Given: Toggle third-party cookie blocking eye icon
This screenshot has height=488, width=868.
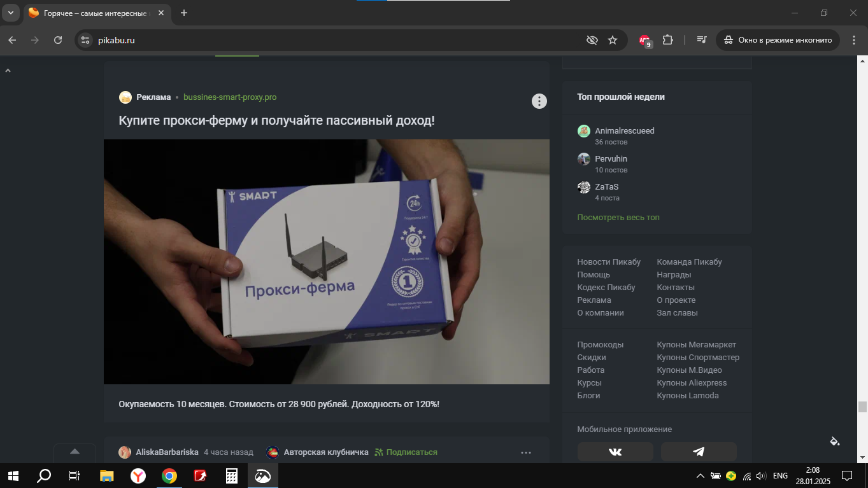Looking at the screenshot, I should (592, 40).
